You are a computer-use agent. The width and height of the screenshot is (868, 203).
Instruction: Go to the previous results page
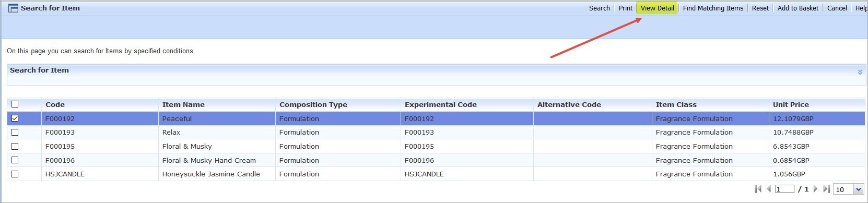(x=769, y=189)
